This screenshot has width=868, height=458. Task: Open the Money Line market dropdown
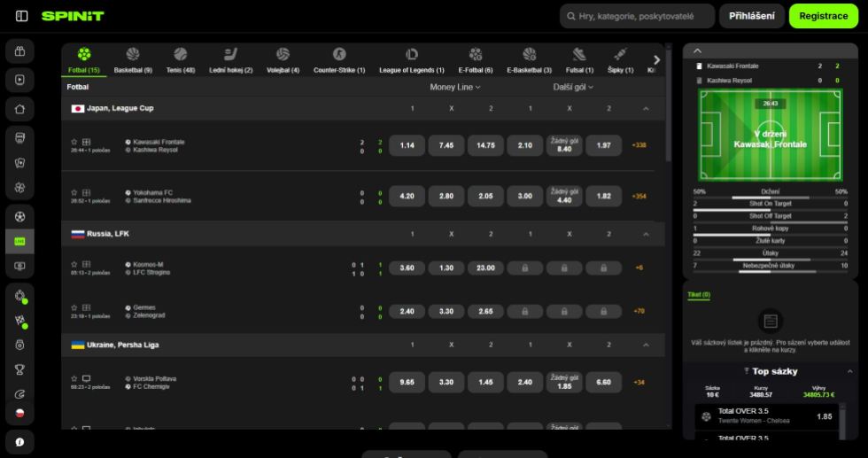(455, 87)
